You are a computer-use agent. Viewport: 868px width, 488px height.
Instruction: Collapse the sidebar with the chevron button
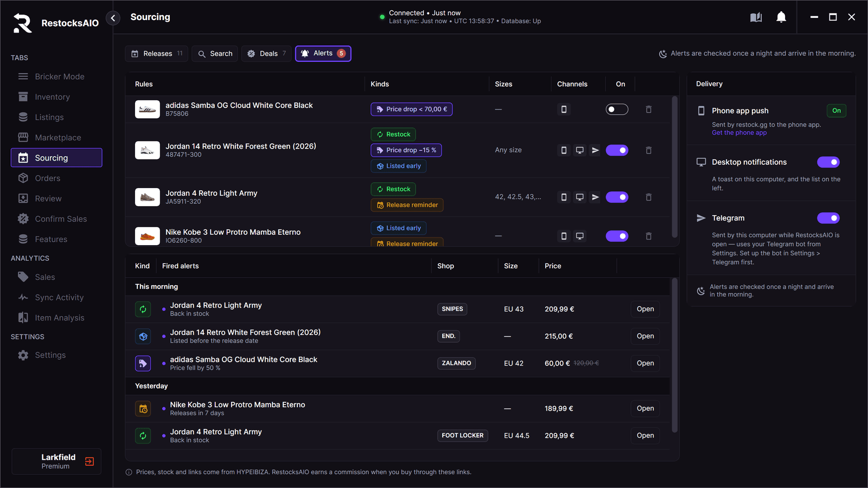tap(113, 18)
